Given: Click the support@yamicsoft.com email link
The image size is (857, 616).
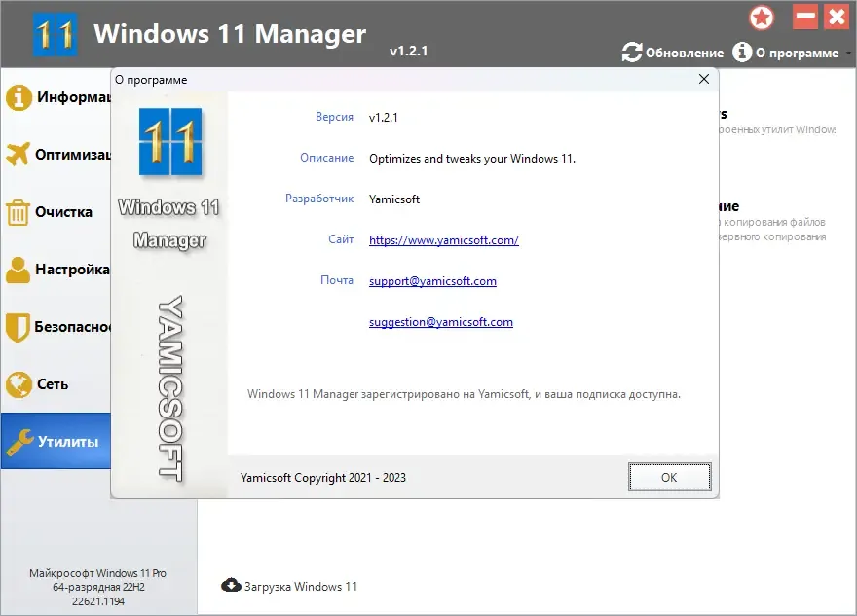Looking at the screenshot, I should (x=432, y=280).
